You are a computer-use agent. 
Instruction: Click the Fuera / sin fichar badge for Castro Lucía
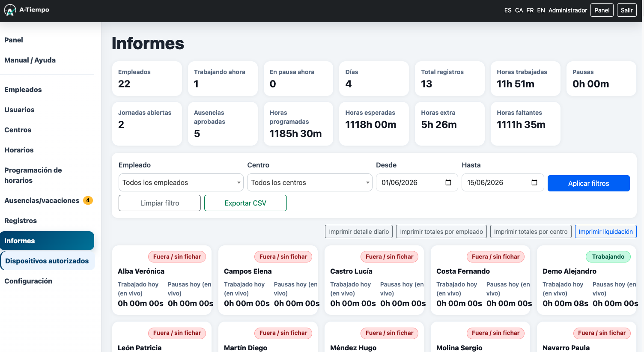click(389, 257)
